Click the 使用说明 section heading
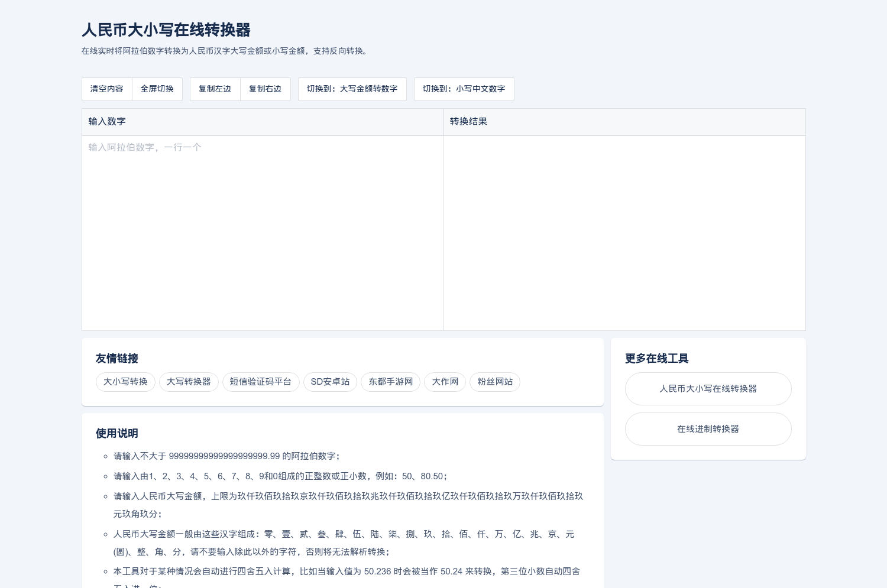 click(x=117, y=434)
